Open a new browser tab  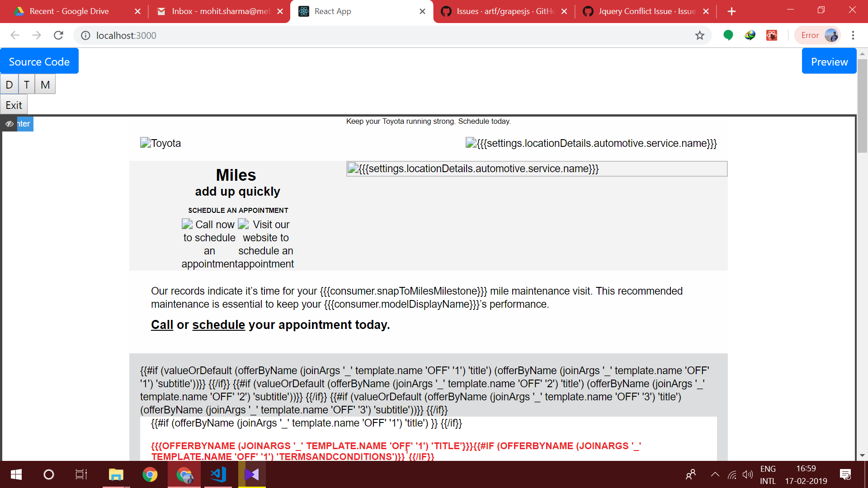[731, 11]
